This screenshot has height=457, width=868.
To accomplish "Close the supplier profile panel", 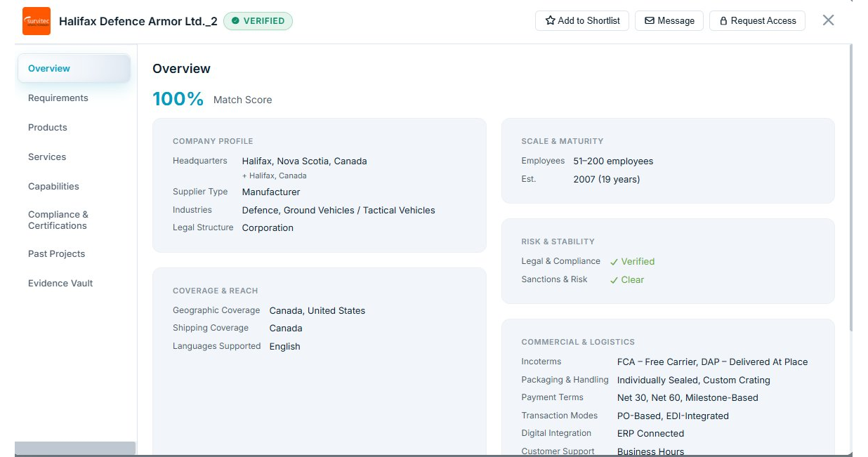I will (829, 20).
